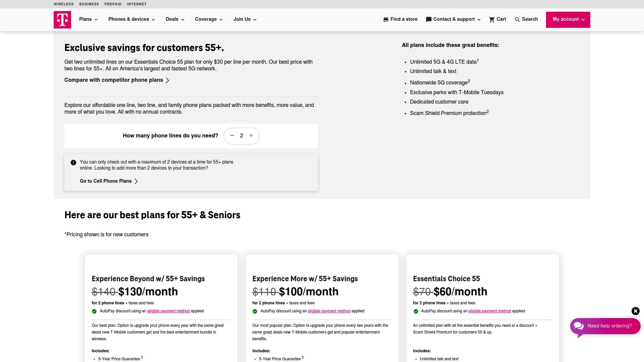This screenshot has width=644, height=362.
Task: Open the INTERNET top tab
Action: tap(137, 4)
